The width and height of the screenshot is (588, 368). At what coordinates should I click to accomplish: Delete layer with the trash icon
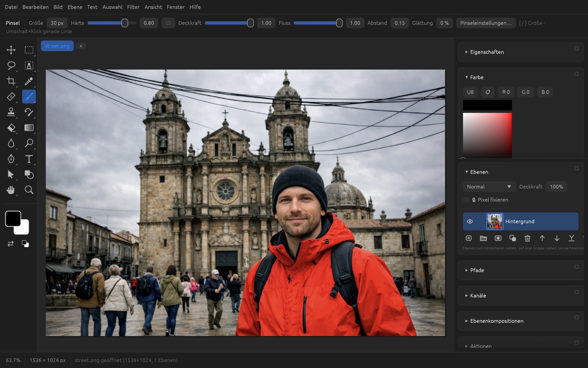pos(527,238)
